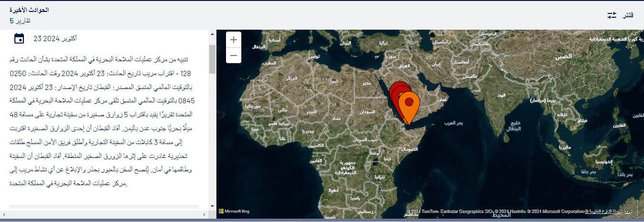This screenshot has width=644, height=222.
Task: Zoom in the map with plus button
Action: [233, 40]
